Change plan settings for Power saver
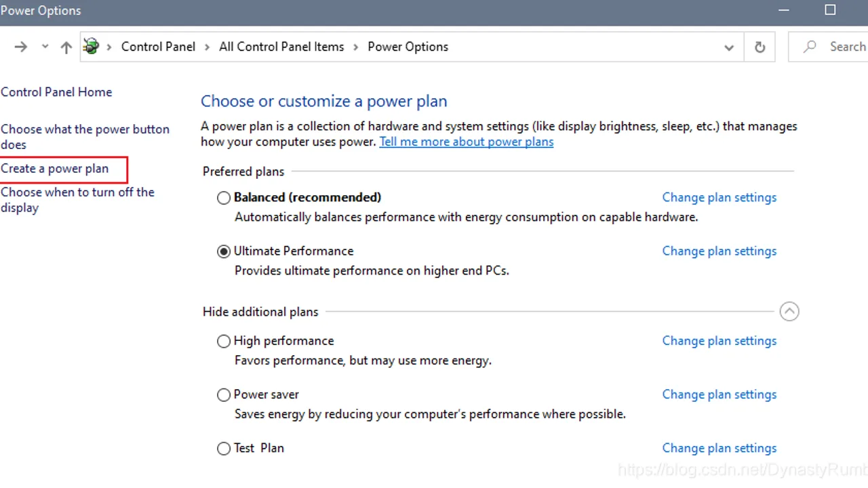The height and width of the screenshot is (488, 868). point(719,394)
